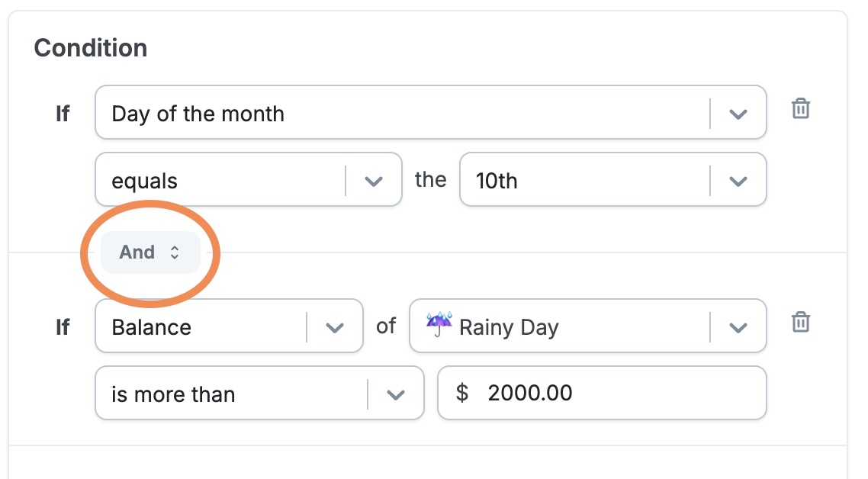Screen dimensions: 868x479
Task: Click the up-down arrows on And selector
Action: point(175,252)
